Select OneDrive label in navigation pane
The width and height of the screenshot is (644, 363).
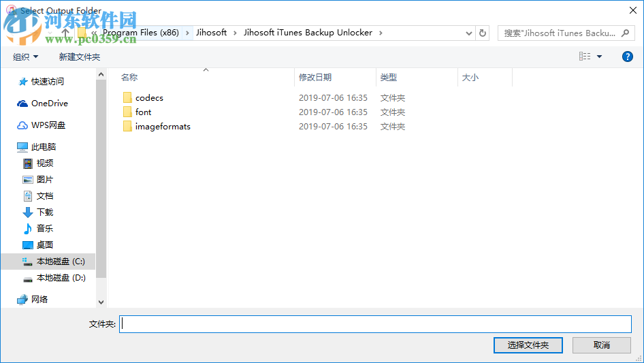[x=50, y=104]
